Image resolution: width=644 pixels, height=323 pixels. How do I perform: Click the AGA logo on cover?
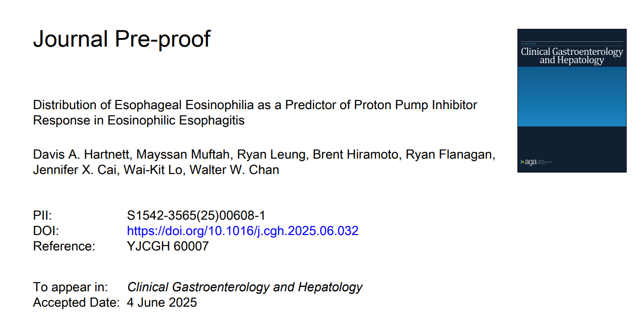click(528, 162)
